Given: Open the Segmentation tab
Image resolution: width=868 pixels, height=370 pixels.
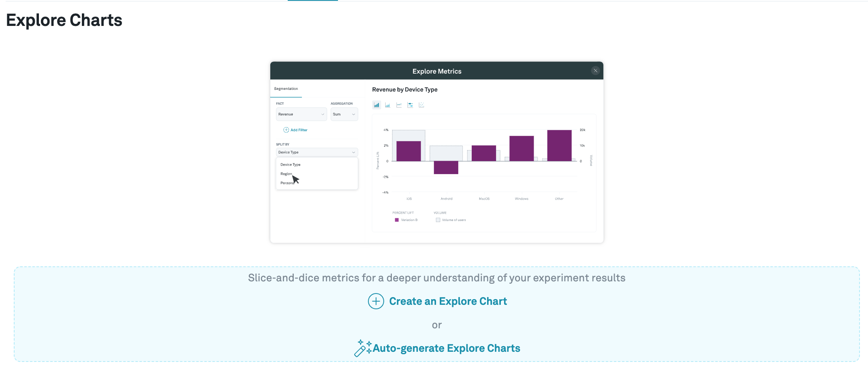Looking at the screenshot, I should (286, 89).
